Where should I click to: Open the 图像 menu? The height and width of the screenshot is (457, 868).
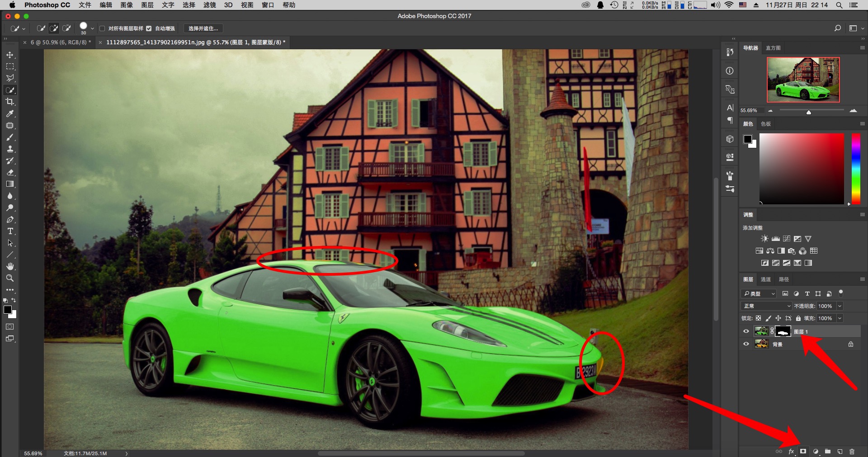pyautogui.click(x=127, y=5)
